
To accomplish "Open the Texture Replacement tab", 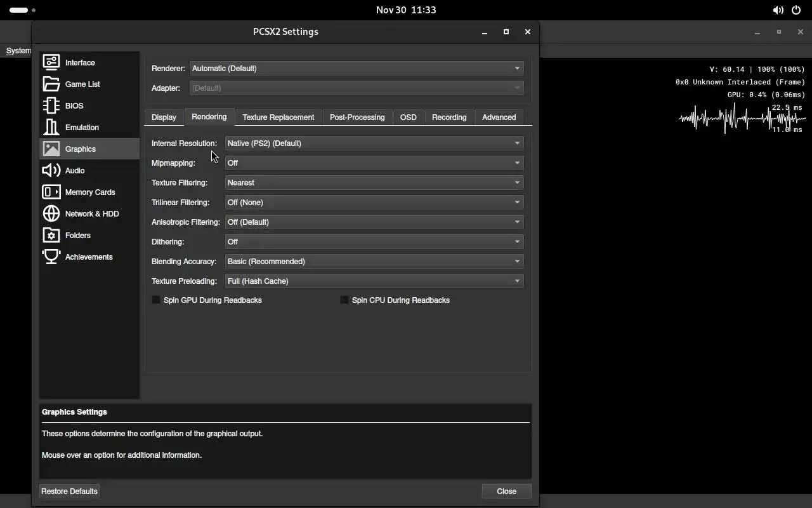I will pos(278,117).
